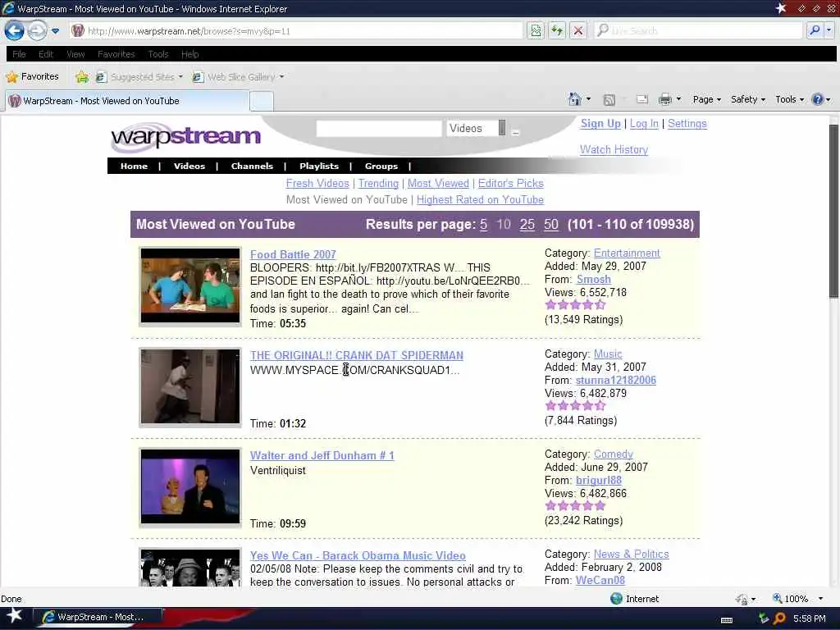Open the File menu
This screenshot has width=840, height=630.
[x=19, y=54]
